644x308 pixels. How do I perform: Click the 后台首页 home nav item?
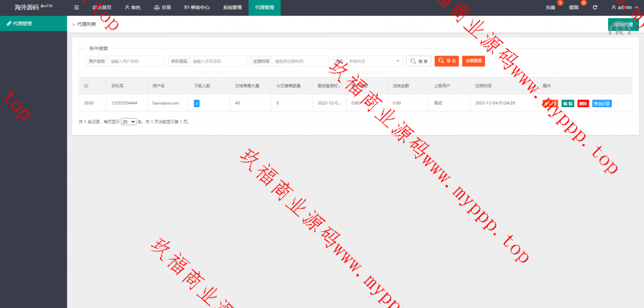(x=101, y=8)
